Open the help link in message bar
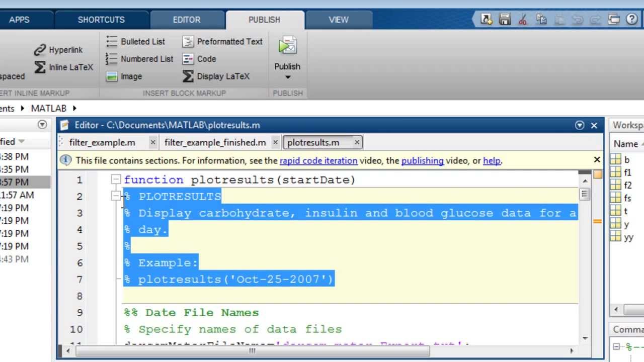 pyautogui.click(x=492, y=161)
